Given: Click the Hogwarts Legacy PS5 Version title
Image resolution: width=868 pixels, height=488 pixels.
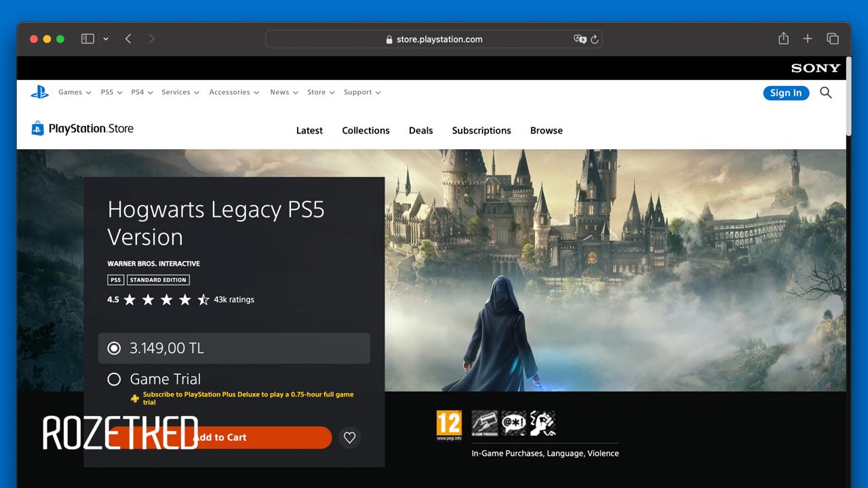Looking at the screenshot, I should (x=216, y=223).
